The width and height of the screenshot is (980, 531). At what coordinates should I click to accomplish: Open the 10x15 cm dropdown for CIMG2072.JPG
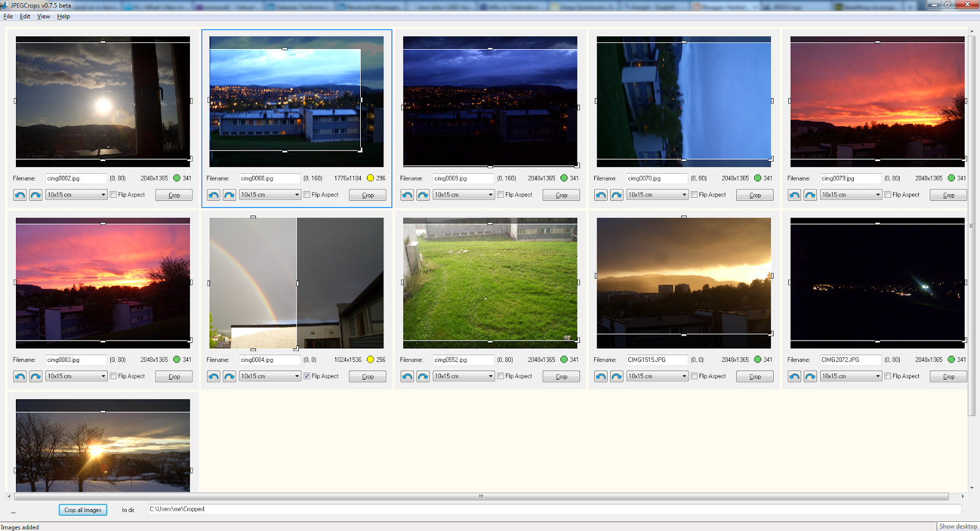[851, 376]
